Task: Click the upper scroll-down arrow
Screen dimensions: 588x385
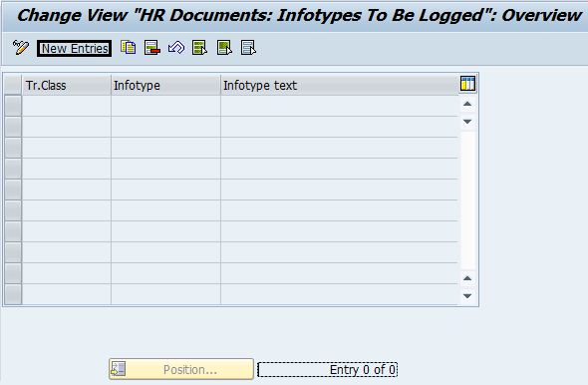Action: click(467, 122)
